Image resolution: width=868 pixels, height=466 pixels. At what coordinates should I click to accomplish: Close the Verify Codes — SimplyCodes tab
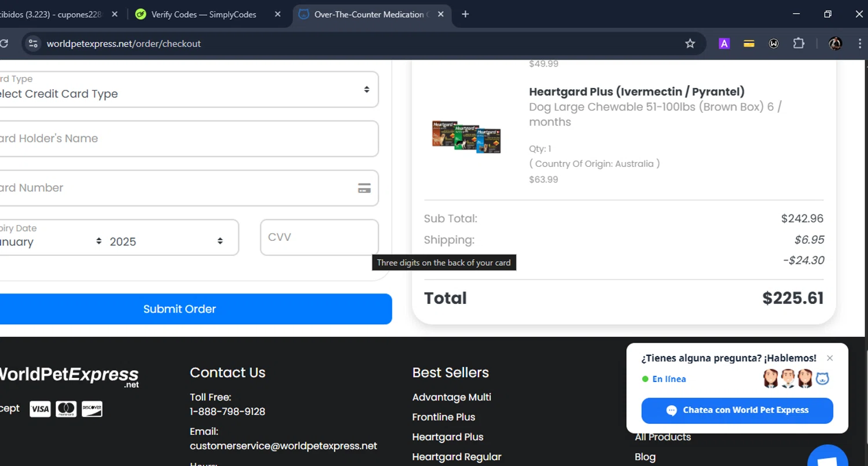[278, 14]
